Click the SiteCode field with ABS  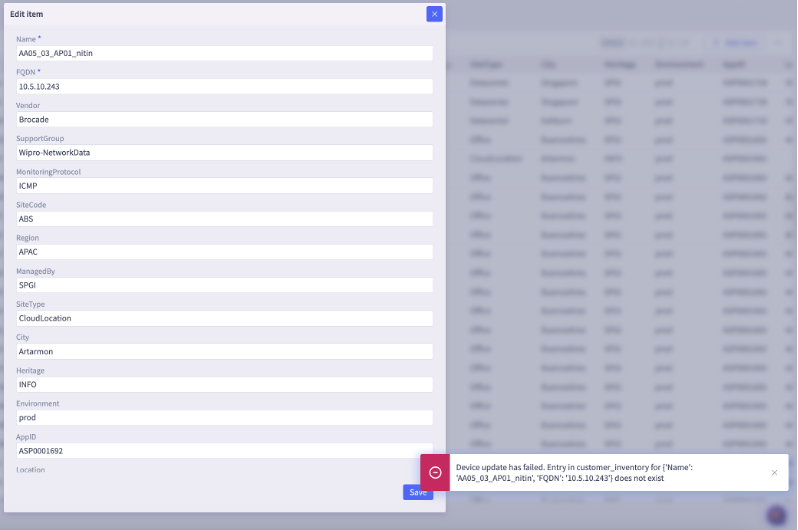(224, 219)
